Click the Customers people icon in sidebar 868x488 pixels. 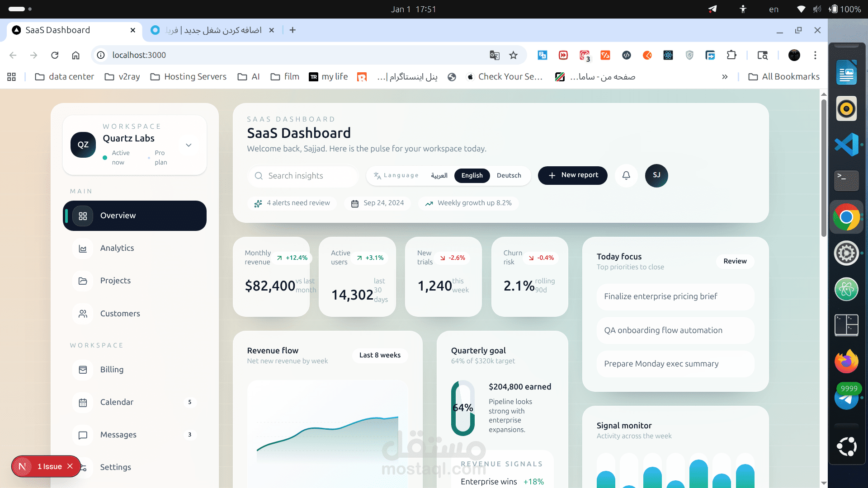tap(83, 314)
